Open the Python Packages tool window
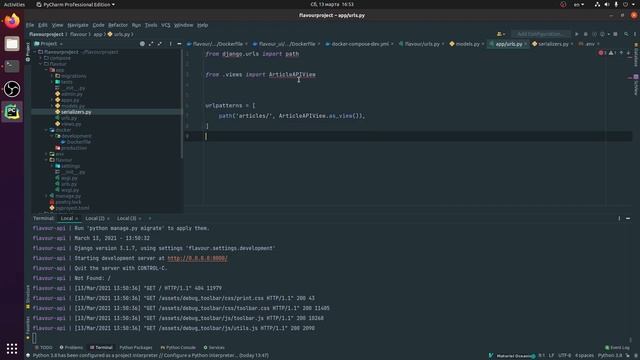The image size is (640, 360). 136,348
